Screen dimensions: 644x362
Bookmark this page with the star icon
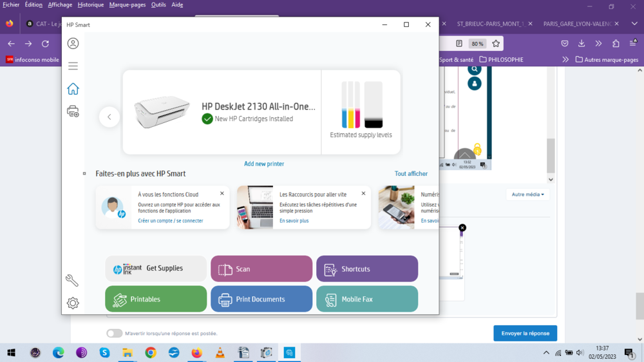click(x=496, y=43)
